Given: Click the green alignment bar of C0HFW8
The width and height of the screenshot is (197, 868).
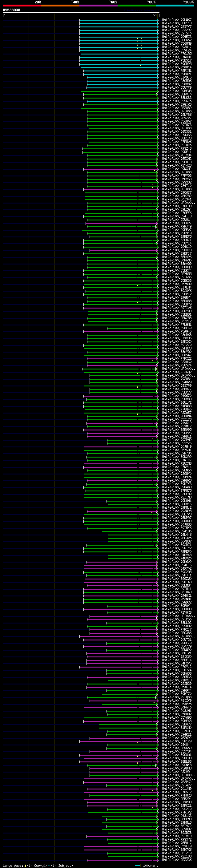Looking at the screenshot, I should (x=119, y=91).
